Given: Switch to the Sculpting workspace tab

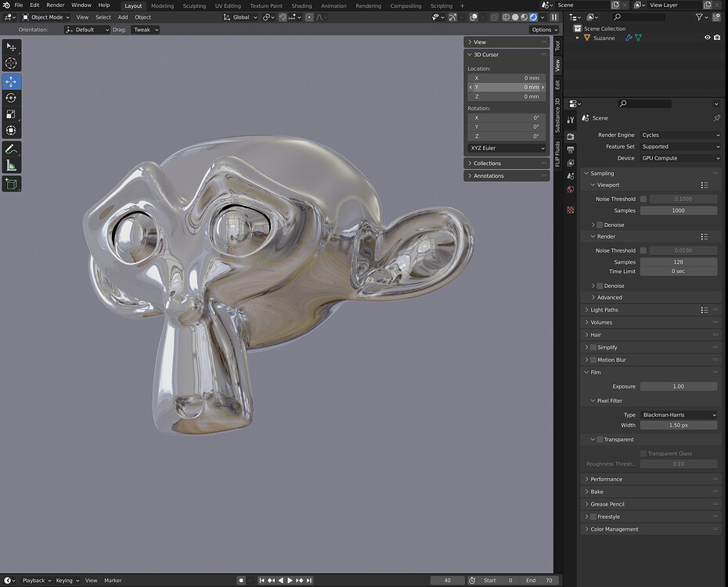Looking at the screenshot, I should pos(194,6).
